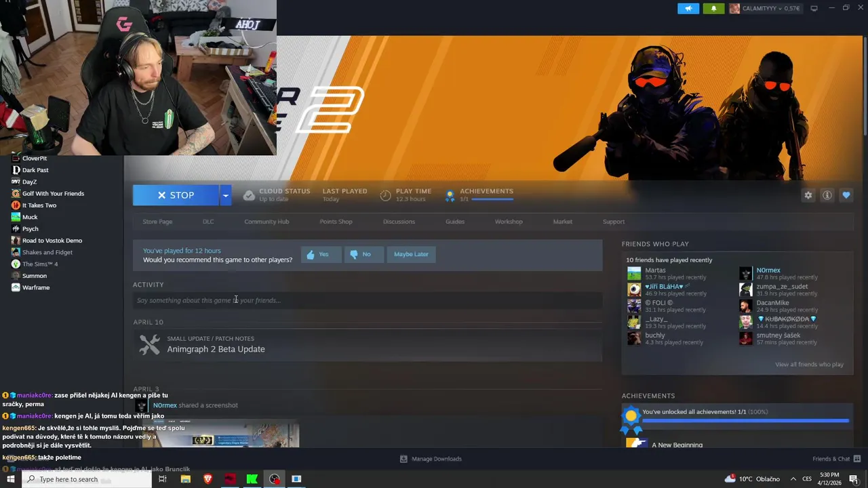Click the Brave browser taskbar icon

pyautogui.click(x=208, y=479)
